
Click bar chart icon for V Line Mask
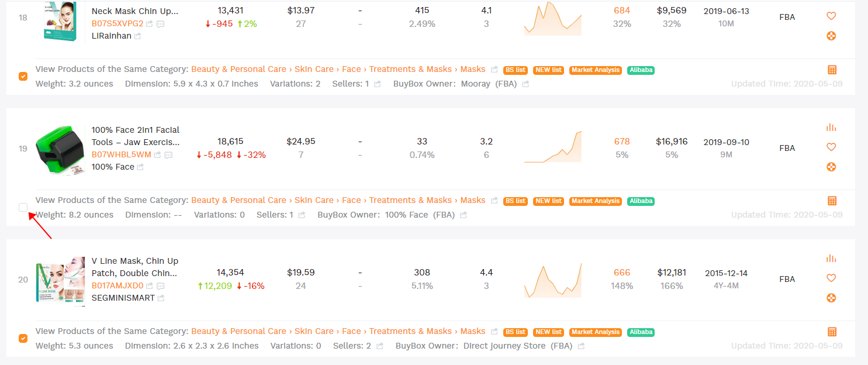pos(831,259)
